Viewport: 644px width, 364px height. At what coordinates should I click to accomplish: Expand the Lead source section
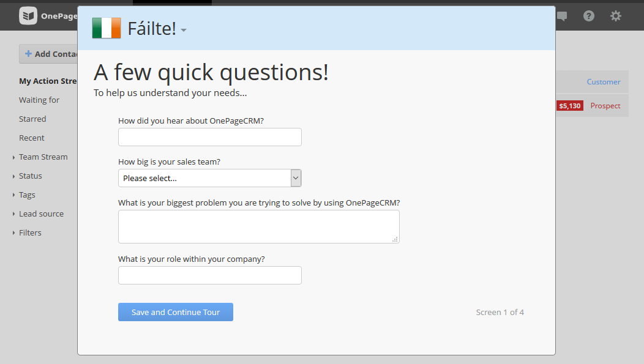click(13, 214)
